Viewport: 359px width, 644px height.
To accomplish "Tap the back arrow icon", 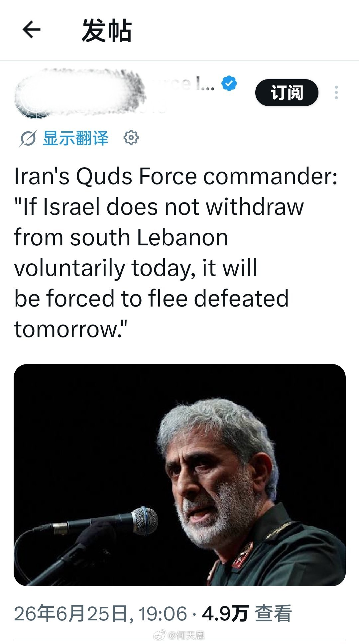I will [32, 30].
